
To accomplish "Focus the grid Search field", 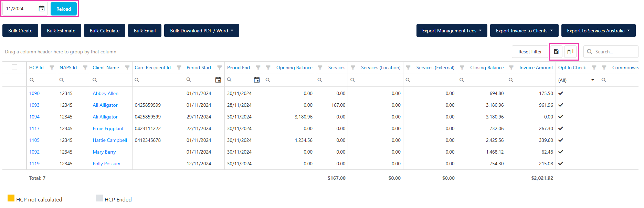I will (611, 52).
